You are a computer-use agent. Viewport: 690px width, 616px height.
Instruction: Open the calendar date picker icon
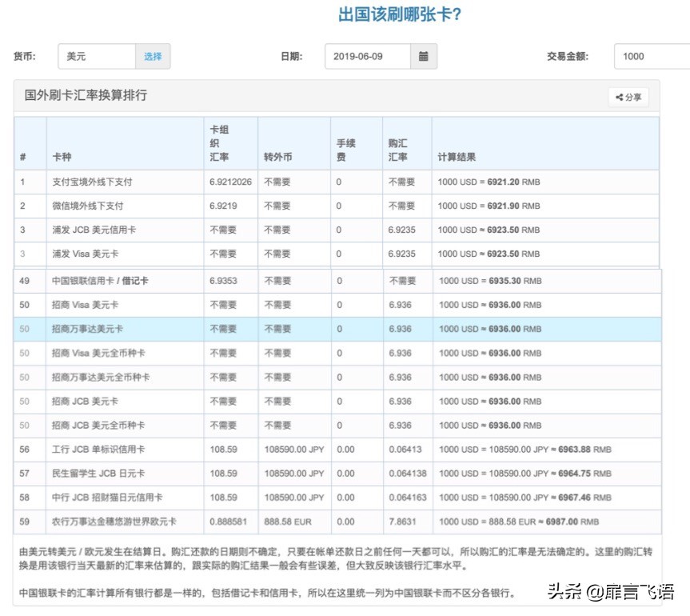click(423, 56)
